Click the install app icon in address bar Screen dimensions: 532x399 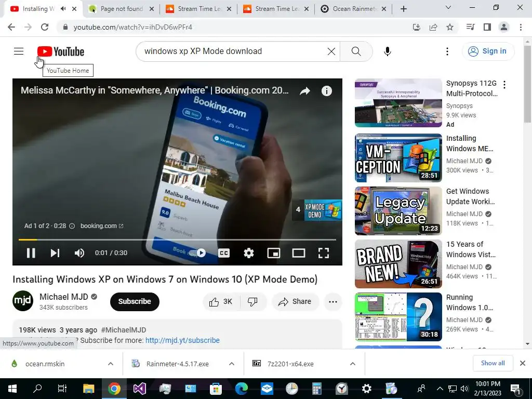[x=416, y=27]
